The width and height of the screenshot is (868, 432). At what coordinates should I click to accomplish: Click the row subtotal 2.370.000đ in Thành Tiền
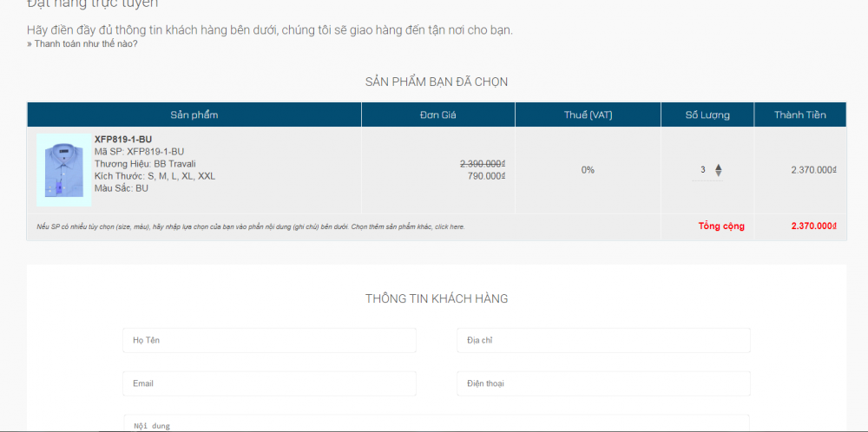click(x=814, y=170)
